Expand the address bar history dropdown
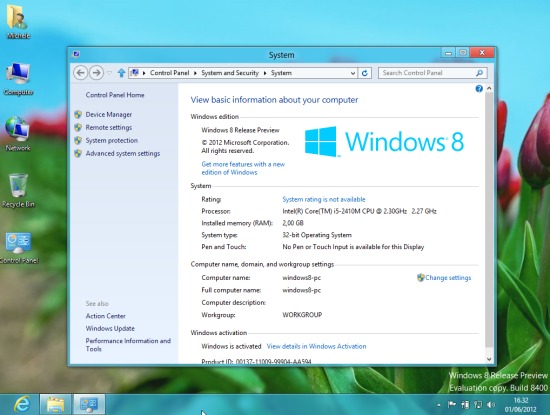The image size is (550, 415). tap(353, 73)
